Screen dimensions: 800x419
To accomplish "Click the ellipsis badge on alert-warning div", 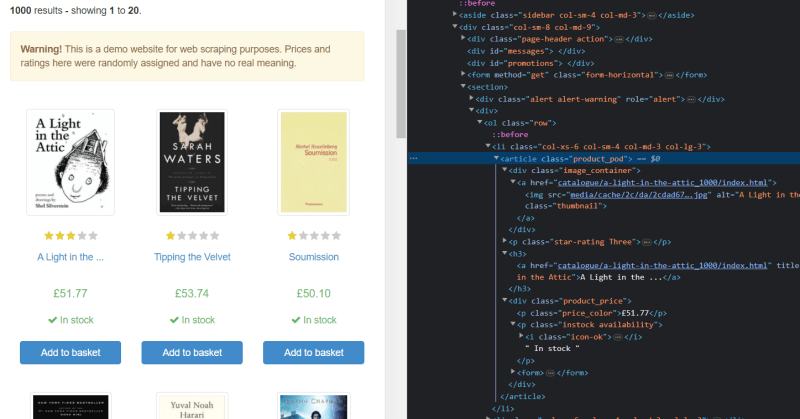I will coord(691,99).
